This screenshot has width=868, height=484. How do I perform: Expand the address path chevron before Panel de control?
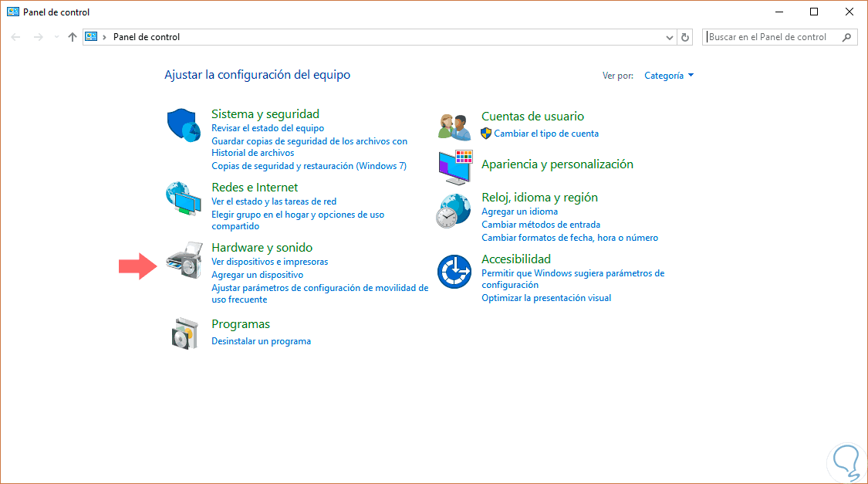[104, 37]
